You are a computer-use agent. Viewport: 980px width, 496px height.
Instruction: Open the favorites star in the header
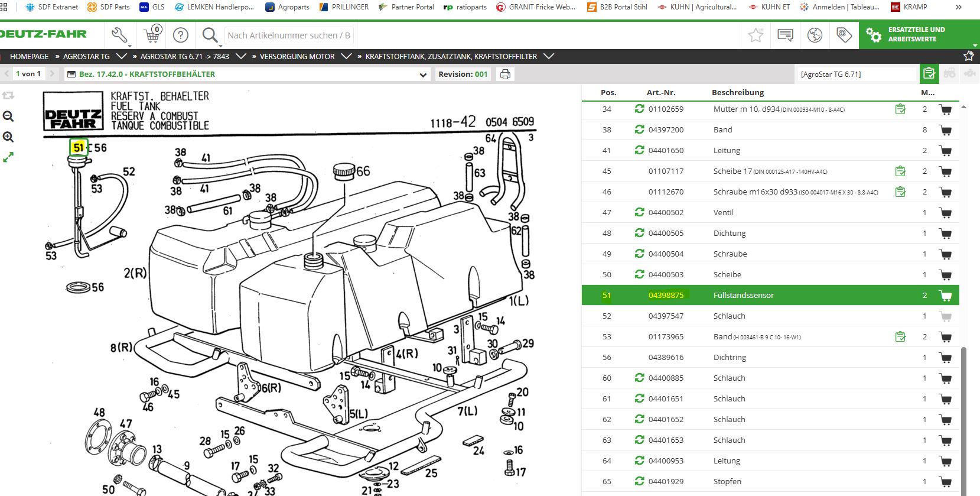click(x=756, y=35)
